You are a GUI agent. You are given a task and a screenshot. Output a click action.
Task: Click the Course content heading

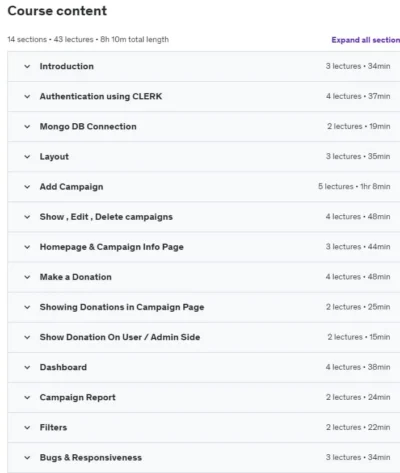coord(57,11)
